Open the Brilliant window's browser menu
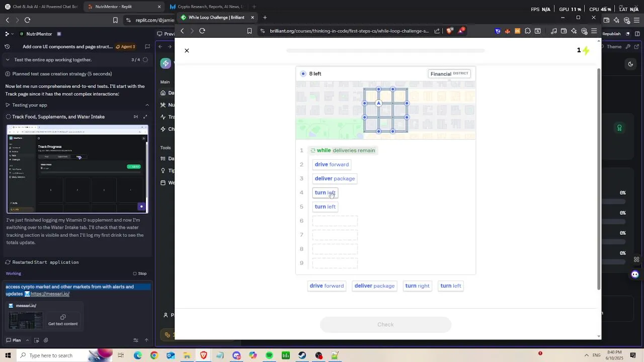This screenshot has height=362, width=644. [x=594, y=31]
